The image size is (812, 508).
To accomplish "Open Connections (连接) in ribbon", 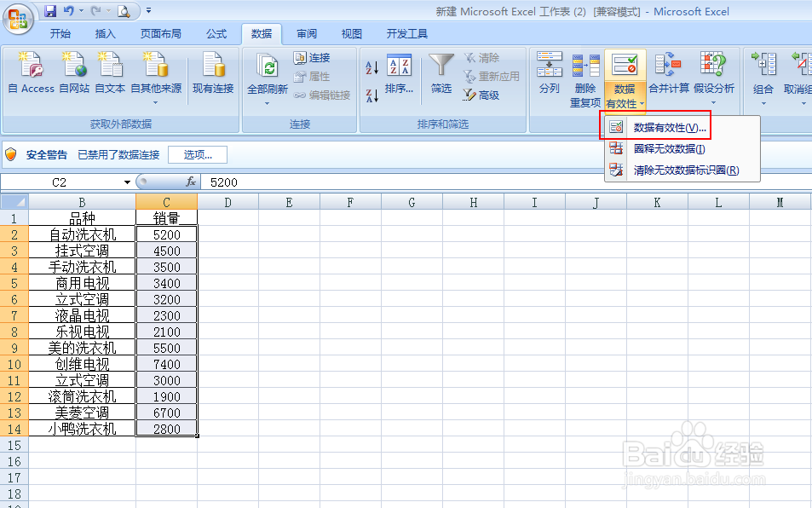I will (312, 57).
